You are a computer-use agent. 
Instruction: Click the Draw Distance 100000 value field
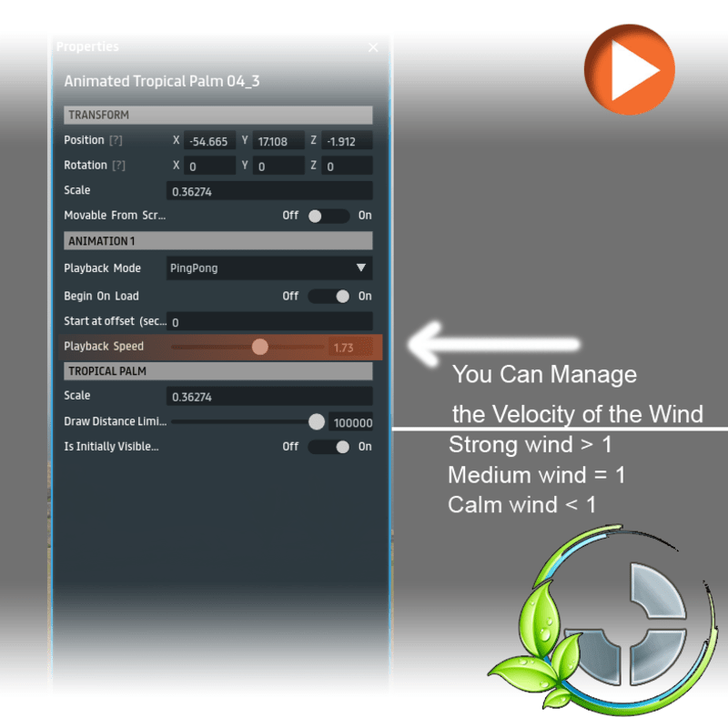click(351, 422)
